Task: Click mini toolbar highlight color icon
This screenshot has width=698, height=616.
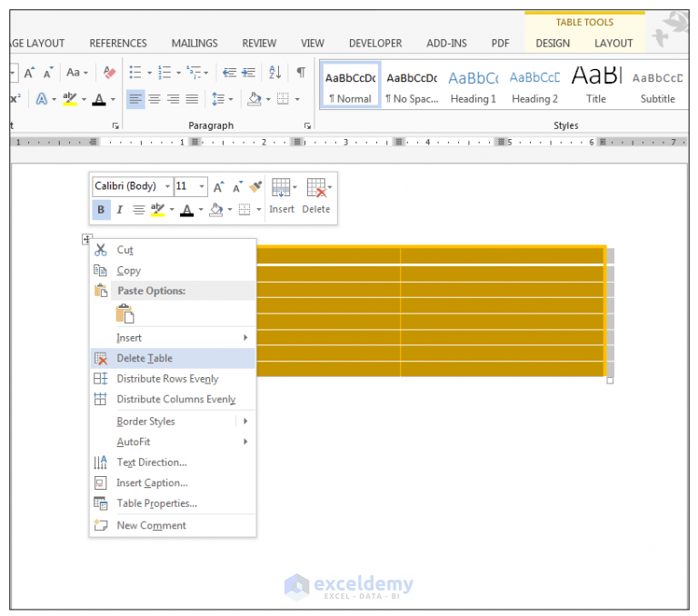Action: click(x=157, y=210)
